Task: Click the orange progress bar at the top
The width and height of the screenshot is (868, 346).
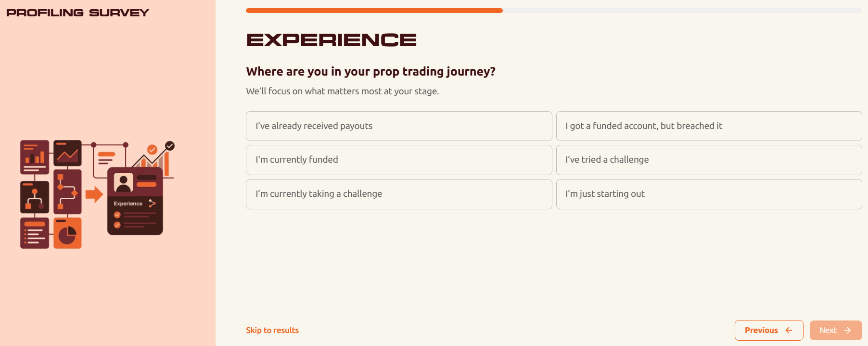Action: tap(374, 10)
